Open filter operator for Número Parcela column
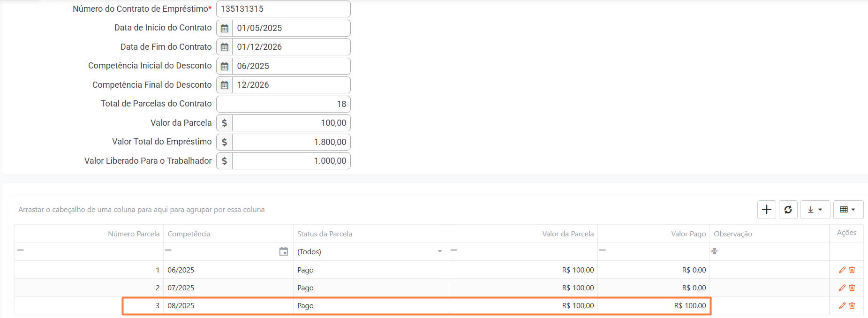The height and width of the screenshot is (318, 868). (x=21, y=250)
